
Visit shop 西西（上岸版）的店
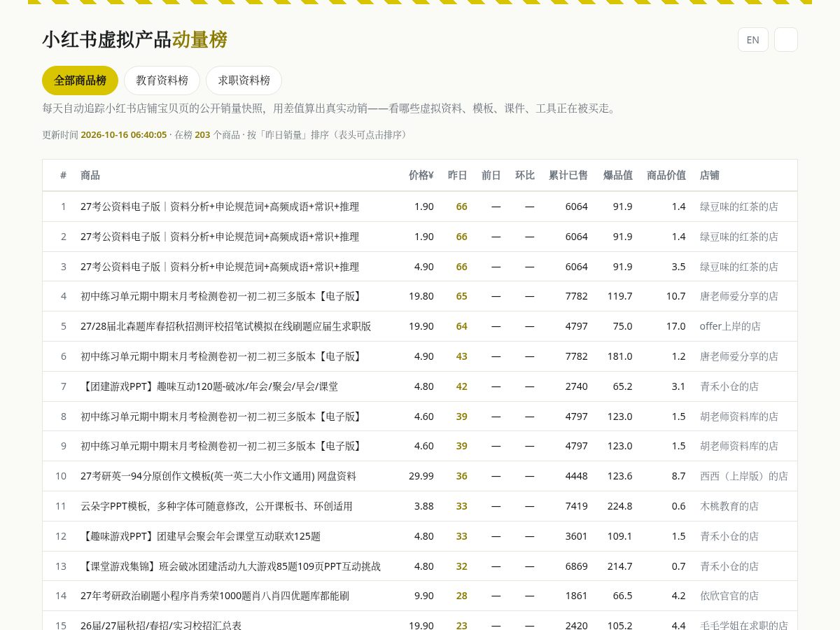tap(744, 476)
